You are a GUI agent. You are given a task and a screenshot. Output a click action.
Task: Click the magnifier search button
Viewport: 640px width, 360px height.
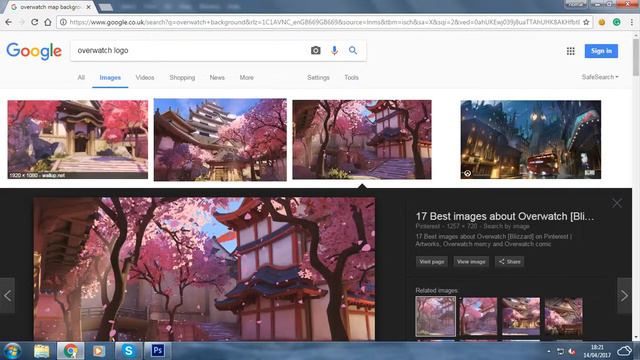pos(353,50)
